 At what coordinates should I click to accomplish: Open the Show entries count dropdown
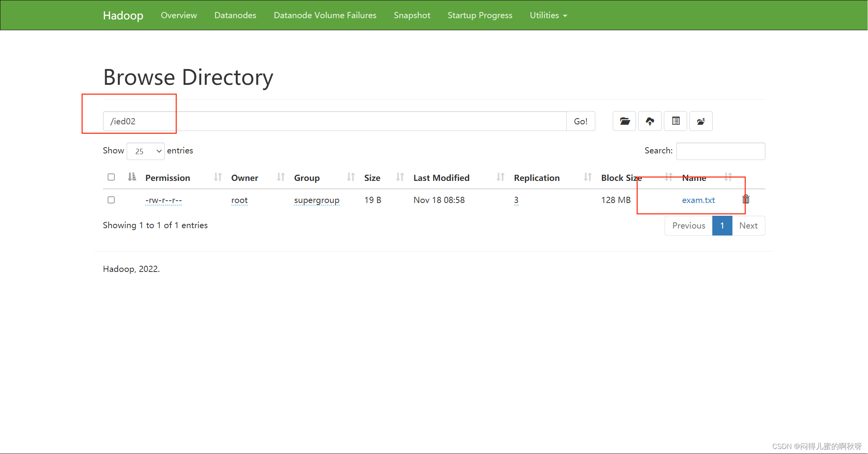click(x=146, y=151)
